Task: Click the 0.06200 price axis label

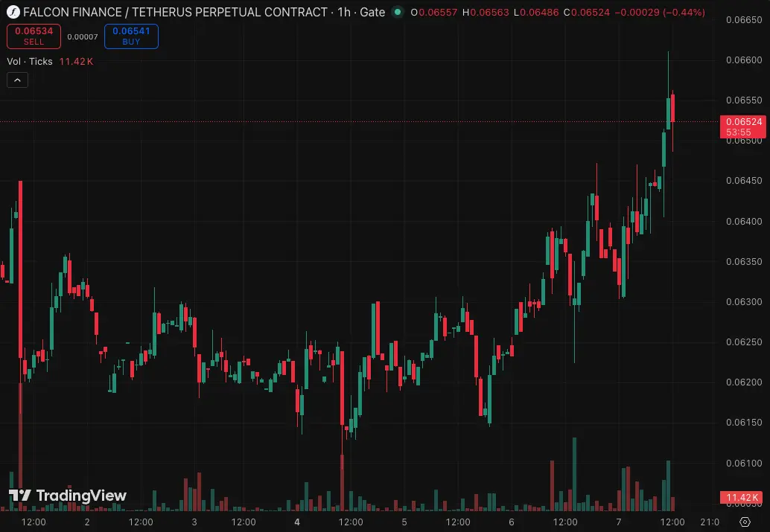Action: 744,382
